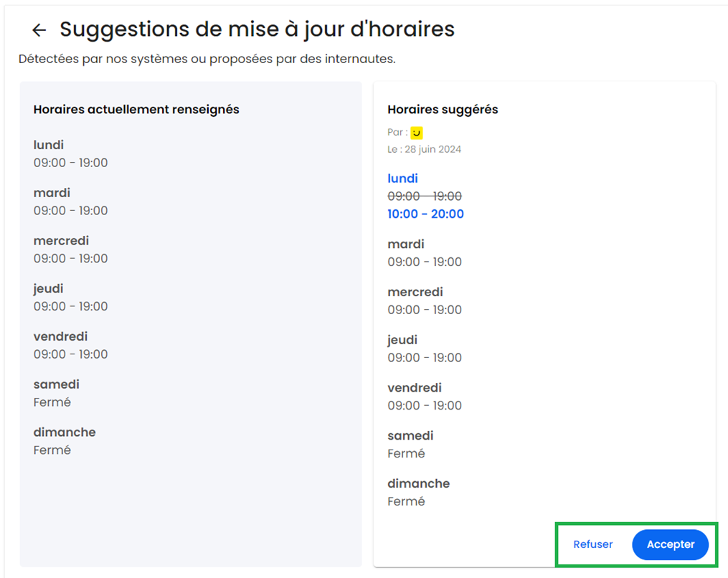Screen dimensions: 728x578
Task: Click the struck-through 09:00 - 19:00 hours
Action: coord(425,196)
